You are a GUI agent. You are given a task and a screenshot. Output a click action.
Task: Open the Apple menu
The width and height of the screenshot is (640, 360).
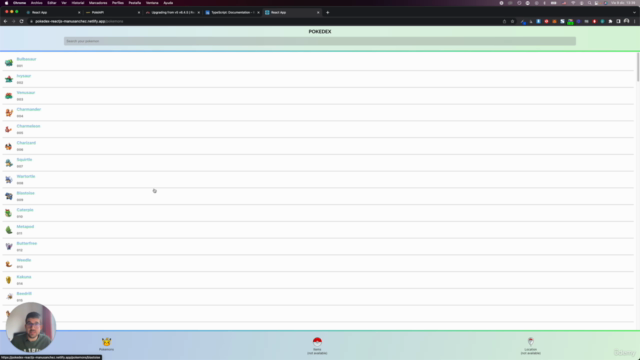click(7, 3)
